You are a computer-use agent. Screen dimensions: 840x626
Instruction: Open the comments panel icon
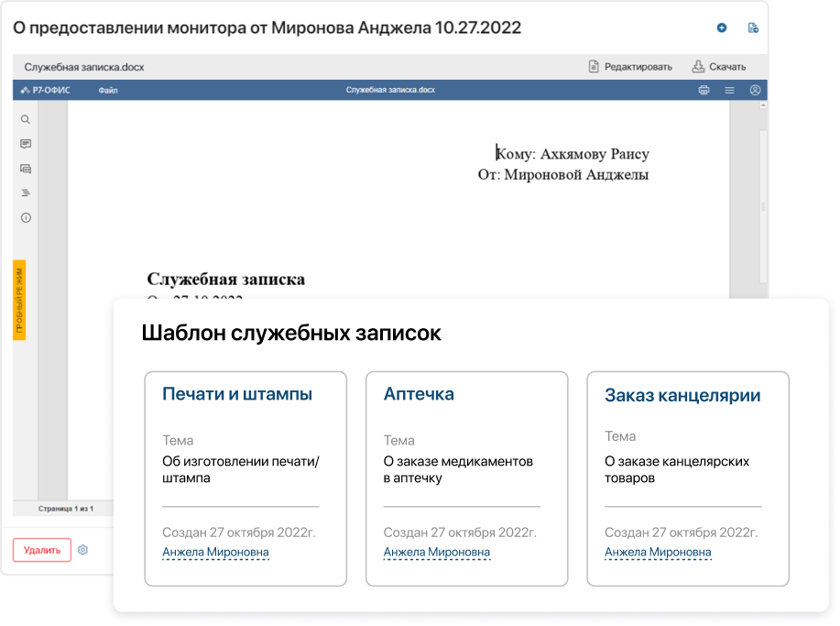[x=25, y=144]
